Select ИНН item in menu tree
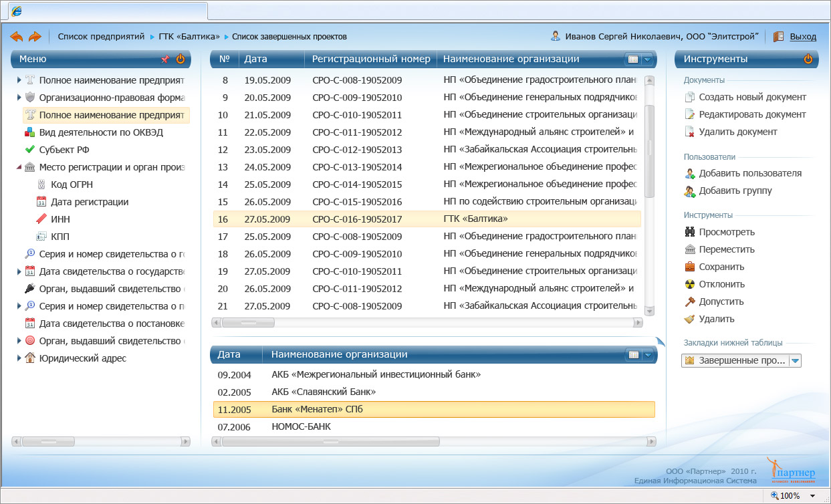 (x=60, y=219)
